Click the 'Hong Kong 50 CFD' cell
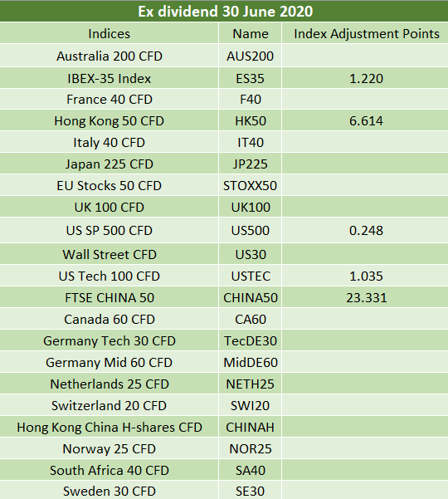 (109, 120)
